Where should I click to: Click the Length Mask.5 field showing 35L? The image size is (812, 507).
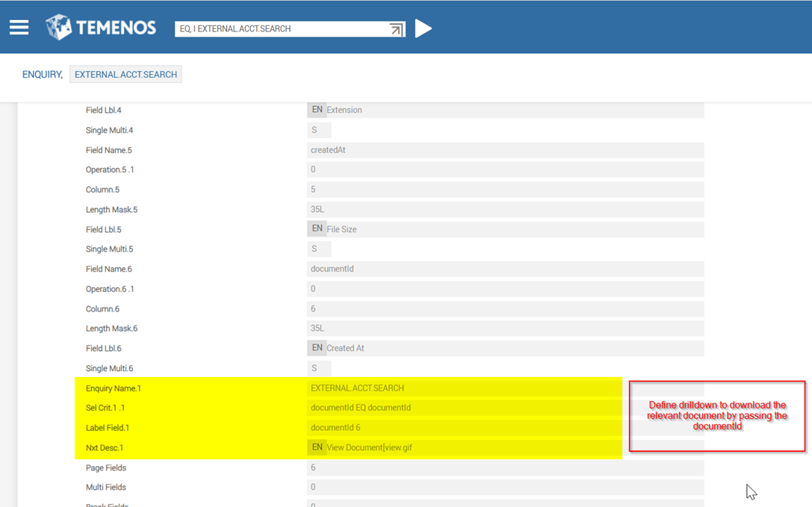505,210
